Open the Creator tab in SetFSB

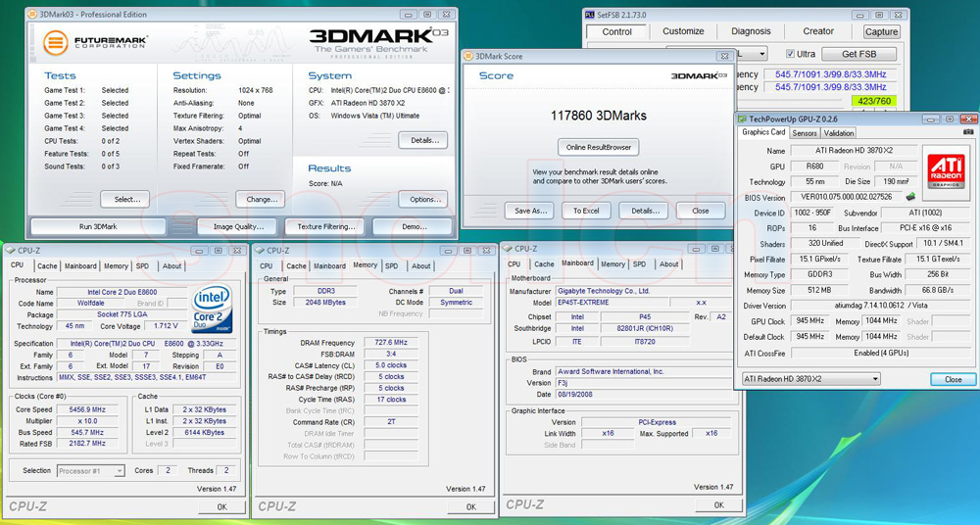(x=818, y=31)
